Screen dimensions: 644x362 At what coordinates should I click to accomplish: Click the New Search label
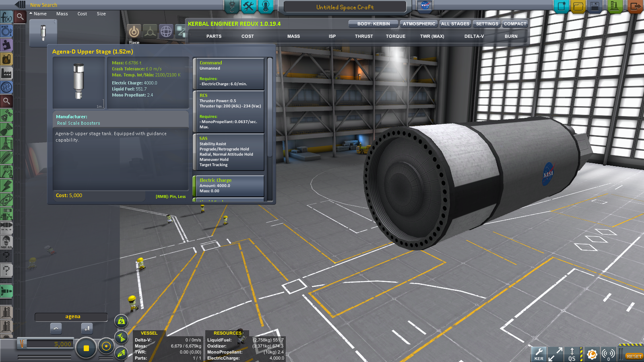coord(43,5)
